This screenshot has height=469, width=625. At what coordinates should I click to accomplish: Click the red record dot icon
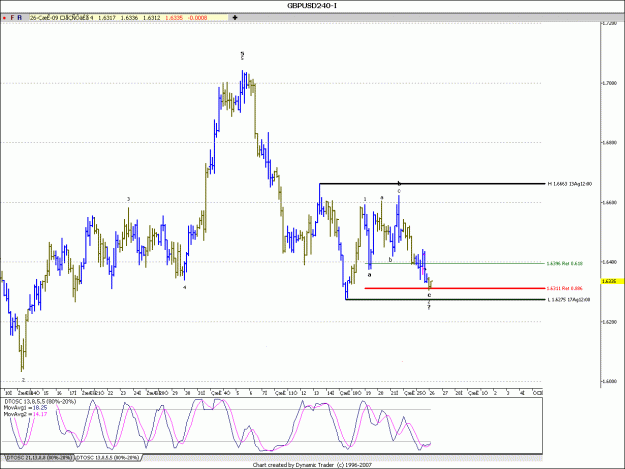coord(4,18)
